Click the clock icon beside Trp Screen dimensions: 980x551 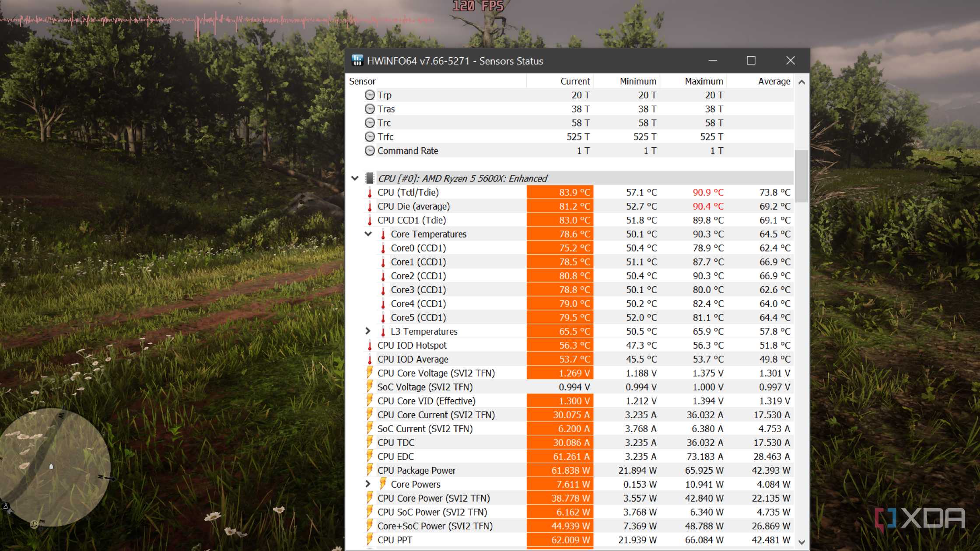(370, 95)
